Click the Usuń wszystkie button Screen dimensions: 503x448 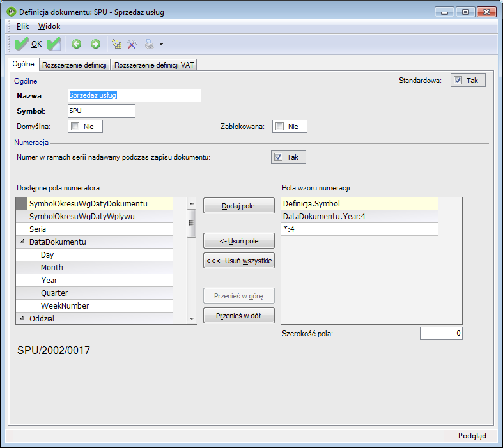coord(239,261)
